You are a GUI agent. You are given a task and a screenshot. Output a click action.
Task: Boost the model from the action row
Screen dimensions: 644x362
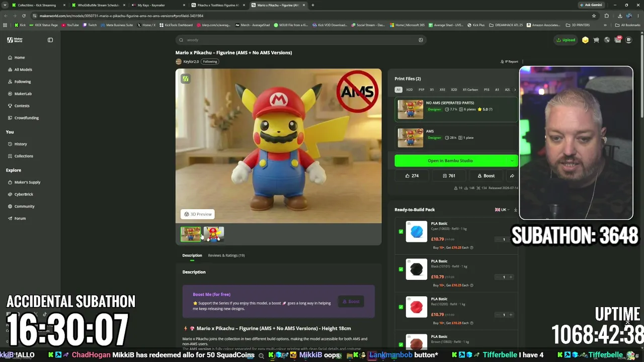(486, 176)
